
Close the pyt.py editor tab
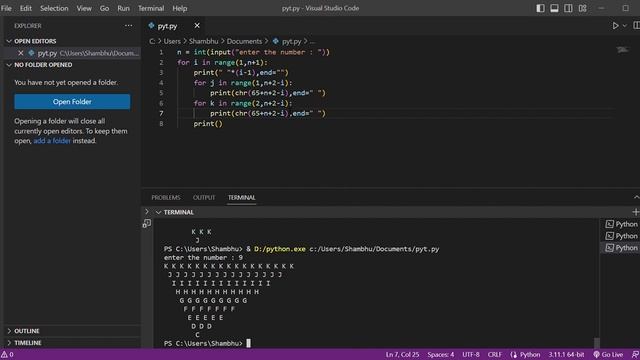coord(197,26)
